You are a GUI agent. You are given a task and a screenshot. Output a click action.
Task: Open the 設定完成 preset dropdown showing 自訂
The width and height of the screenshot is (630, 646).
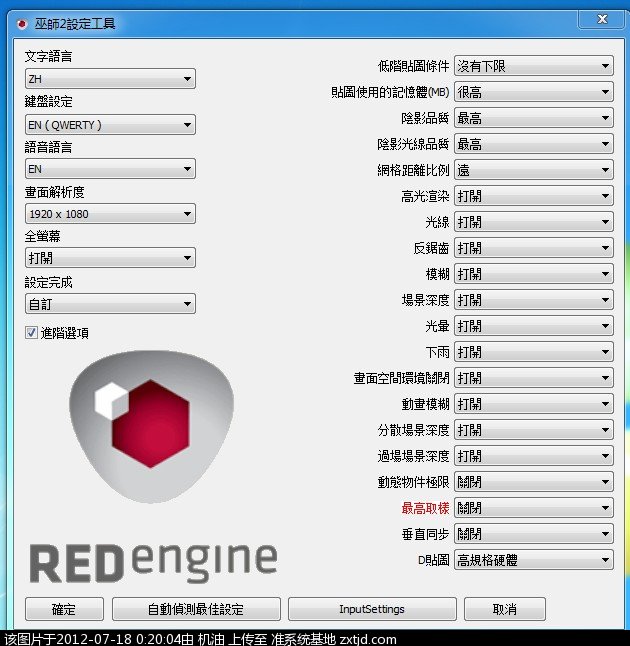click(110, 304)
